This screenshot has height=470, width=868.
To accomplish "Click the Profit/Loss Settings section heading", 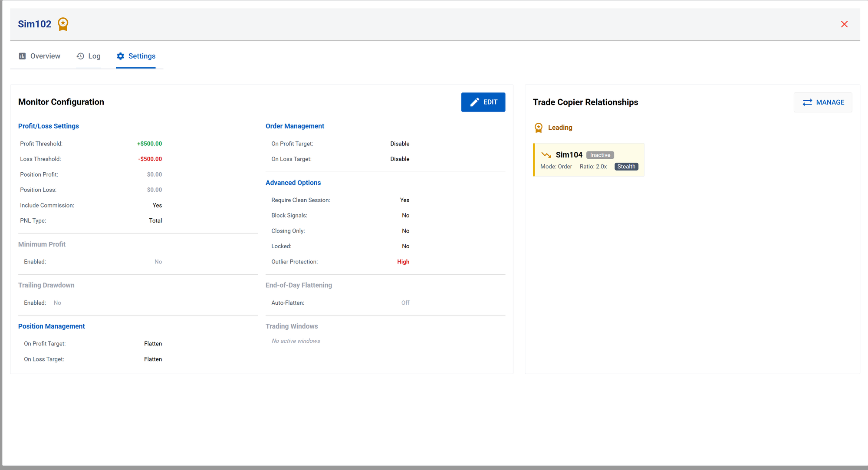I will coord(48,126).
